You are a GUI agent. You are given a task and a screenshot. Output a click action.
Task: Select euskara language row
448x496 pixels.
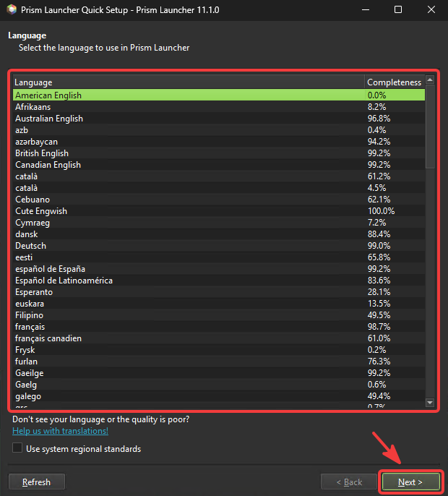(219, 304)
